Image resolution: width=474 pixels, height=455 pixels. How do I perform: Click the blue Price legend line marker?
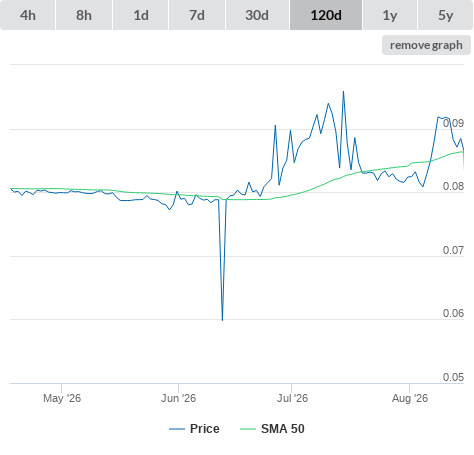(177, 429)
